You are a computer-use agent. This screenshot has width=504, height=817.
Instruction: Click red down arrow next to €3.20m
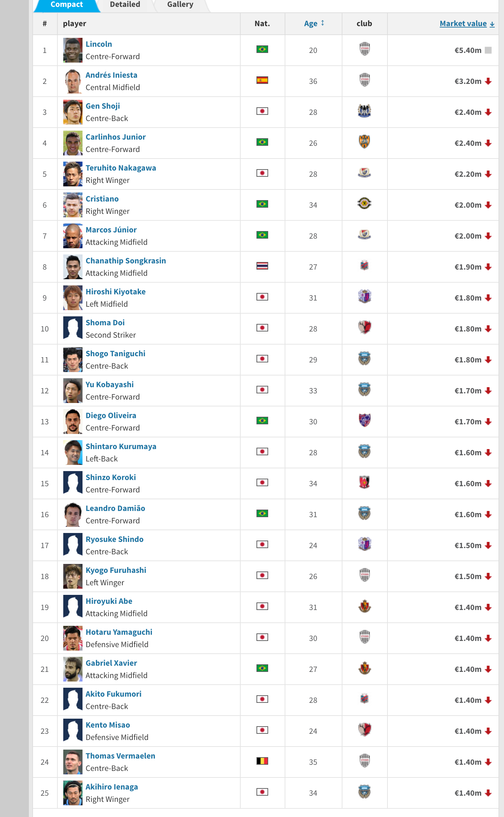(488, 81)
